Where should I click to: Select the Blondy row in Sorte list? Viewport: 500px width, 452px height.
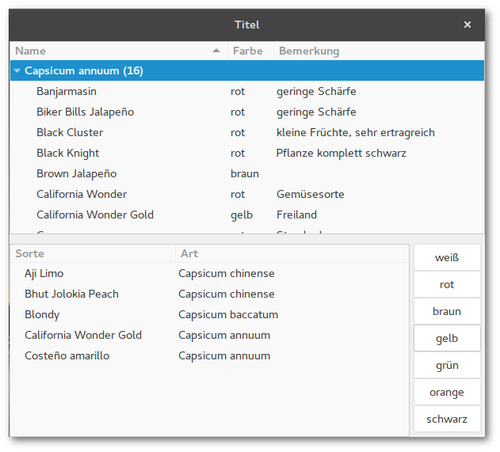pos(209,314)
